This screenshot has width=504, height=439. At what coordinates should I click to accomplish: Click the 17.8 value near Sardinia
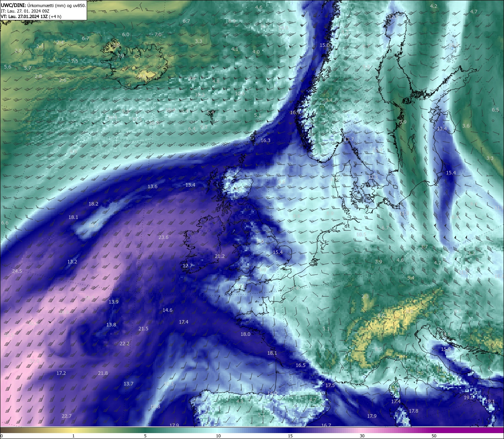413,411
